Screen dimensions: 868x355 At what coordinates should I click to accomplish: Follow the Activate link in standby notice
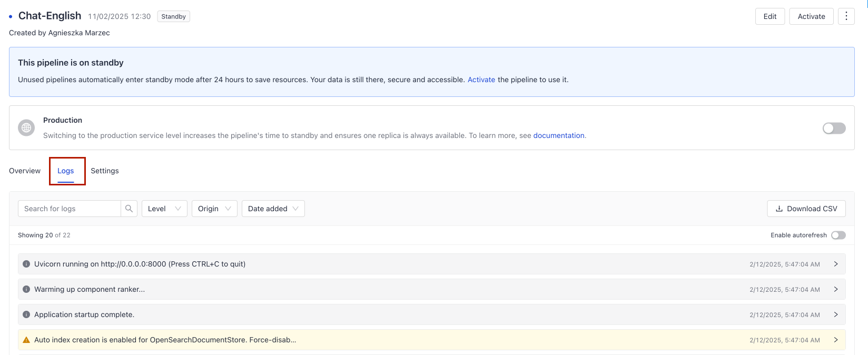481,80
